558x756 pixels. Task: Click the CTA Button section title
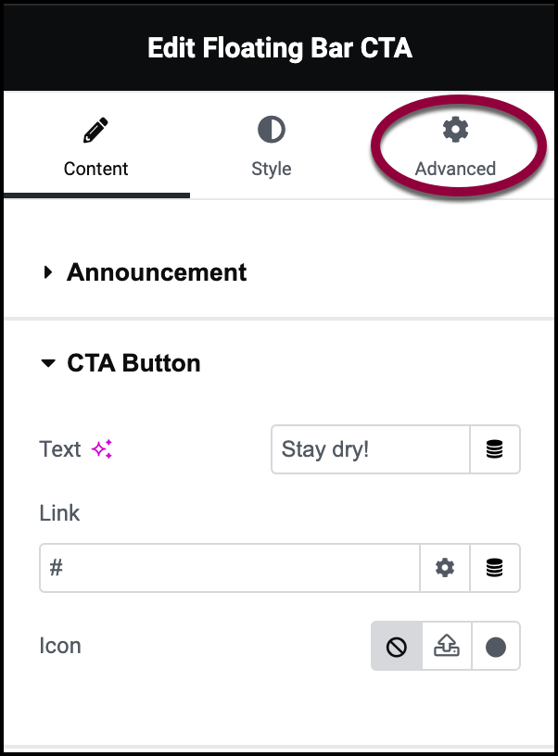click(133, 363)
